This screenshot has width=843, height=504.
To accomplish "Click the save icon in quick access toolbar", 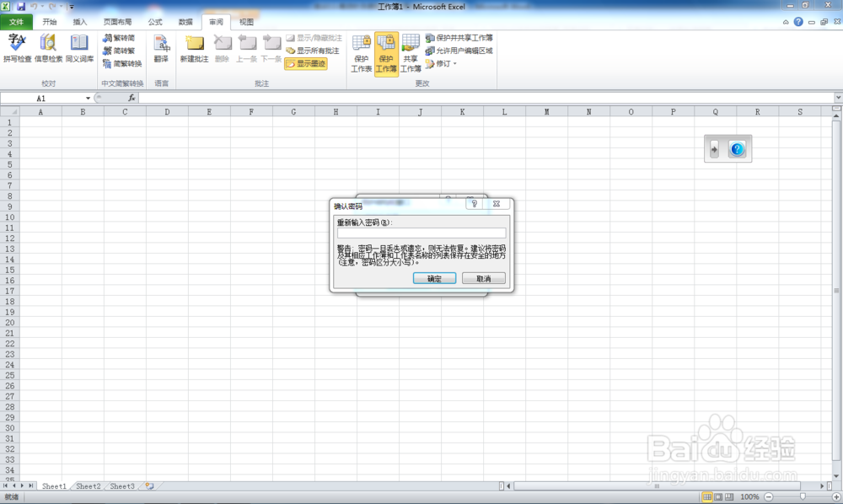I will pyautogui.click(x=21, y=7).
